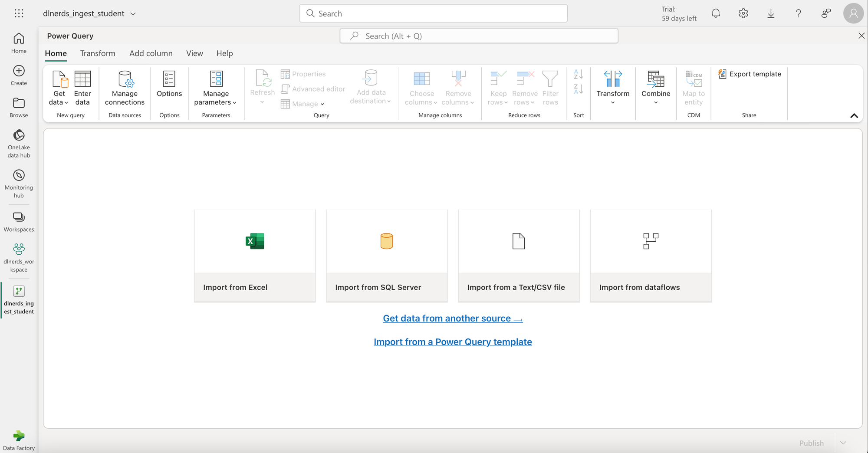Open Create in the left sidebar
Image resolution: width=868 pixels, height=453 pixels.
(19, 75)
